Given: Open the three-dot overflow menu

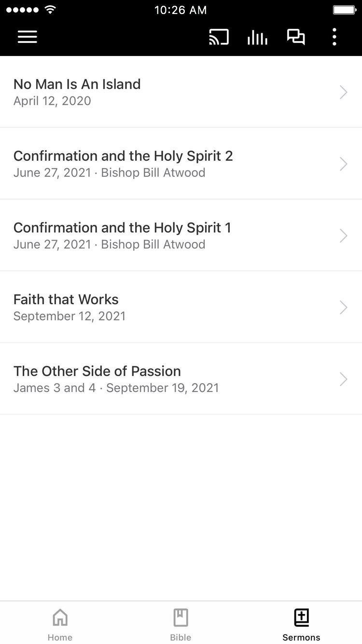Looking at the screenshot, I should pos(334,37).
